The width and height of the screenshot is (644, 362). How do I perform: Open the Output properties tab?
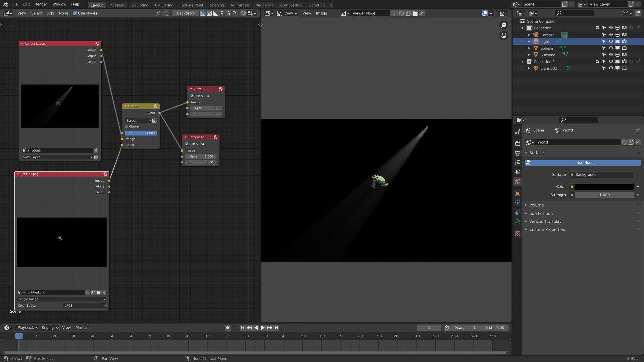click(518, 153)
